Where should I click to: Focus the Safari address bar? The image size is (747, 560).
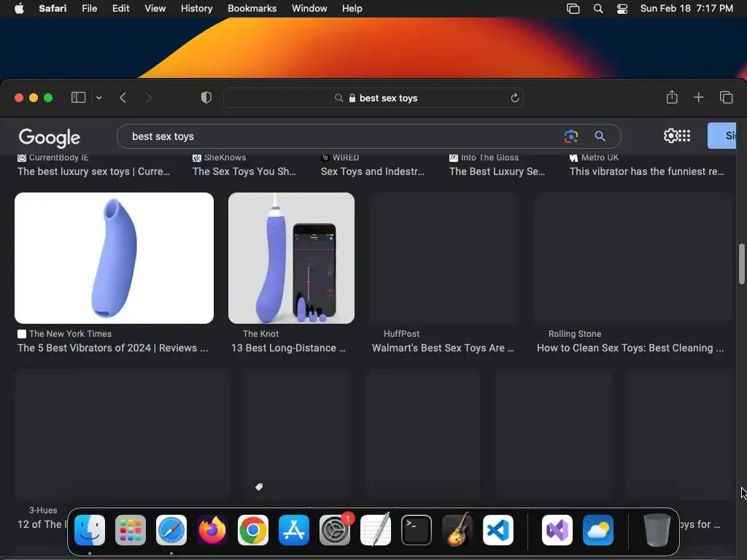coord(373,98)
